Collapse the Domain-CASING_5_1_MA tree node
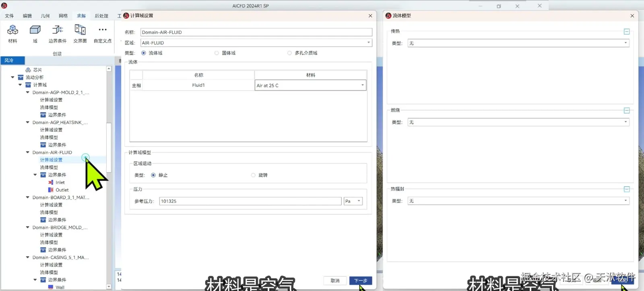644x291 pixels. coord(28,258)
